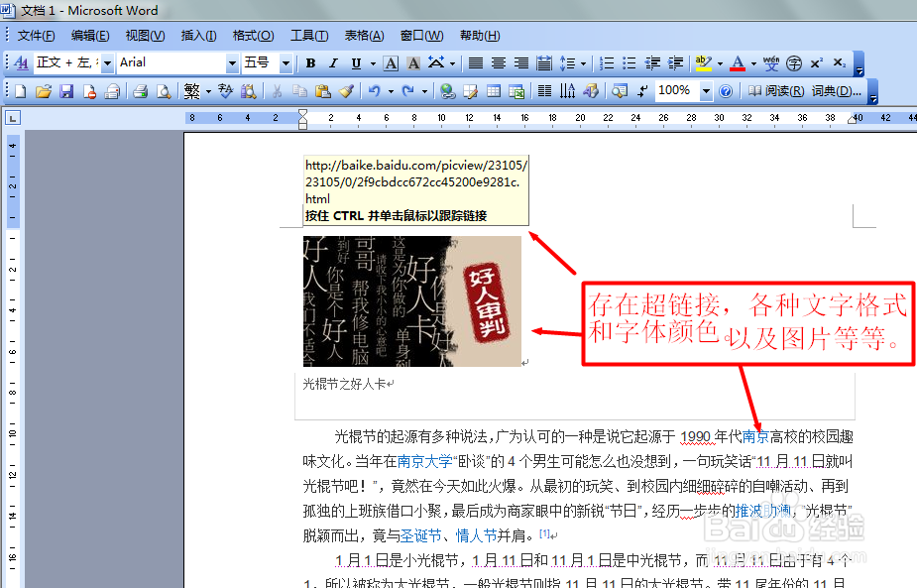Click the Columns layout icon
This screenshot has height=588, width=917.
[544, 91]
